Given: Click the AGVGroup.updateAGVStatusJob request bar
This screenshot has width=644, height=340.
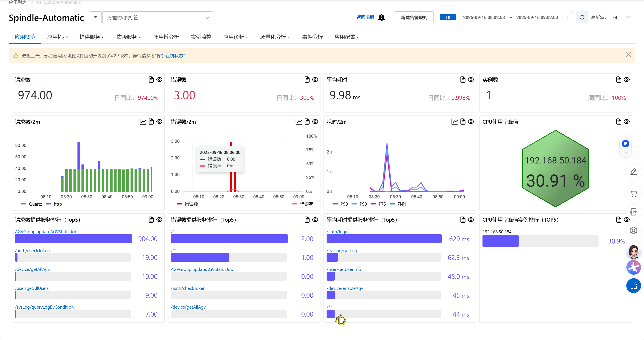Looking at the screenshot, I should [x=73, y=239].
